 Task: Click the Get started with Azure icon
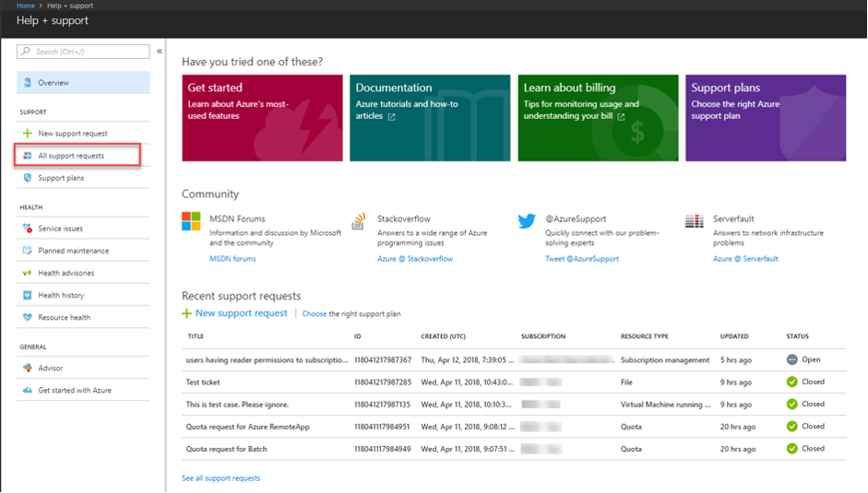click(28, 390)
